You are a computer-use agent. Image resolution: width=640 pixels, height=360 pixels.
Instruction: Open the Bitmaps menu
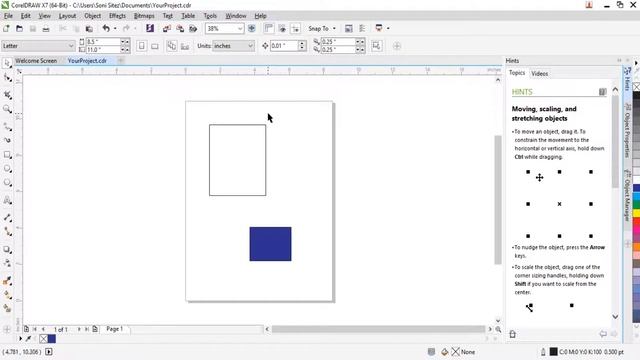click(x=144, y=16)
